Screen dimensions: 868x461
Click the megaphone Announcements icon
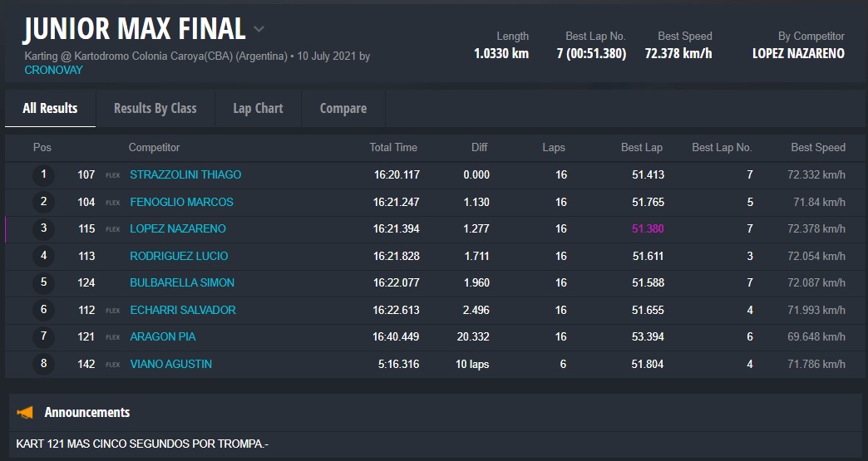(25, 413)
